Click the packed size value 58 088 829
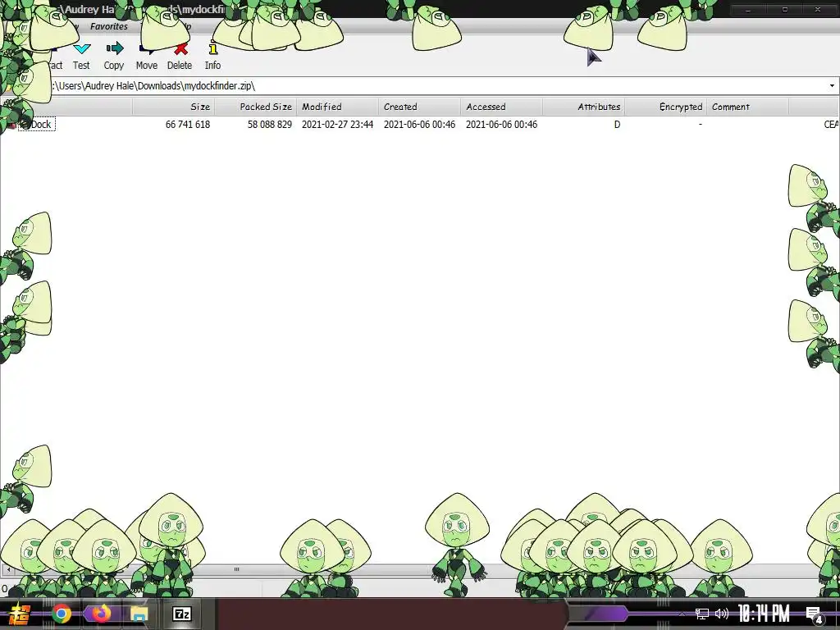This screenshot has height=630, width=840. (269, 125)
